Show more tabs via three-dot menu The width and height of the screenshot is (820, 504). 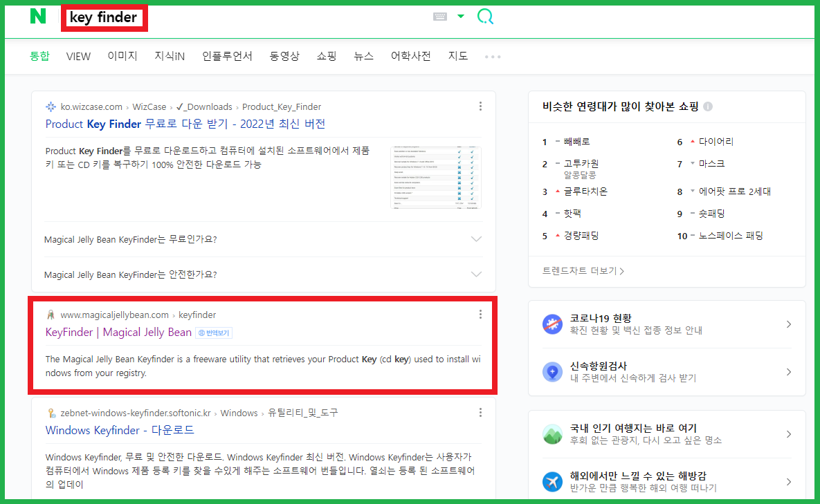(493, 57)
